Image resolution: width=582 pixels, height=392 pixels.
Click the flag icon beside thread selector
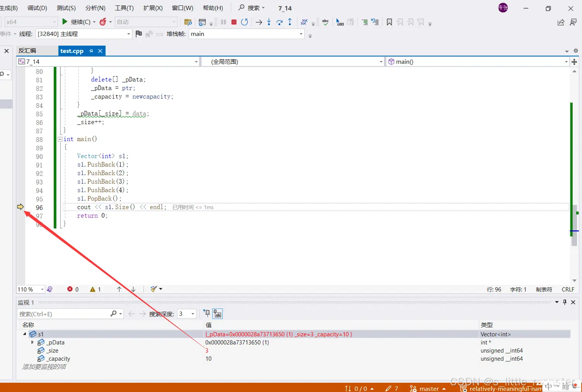pos(139,34)
